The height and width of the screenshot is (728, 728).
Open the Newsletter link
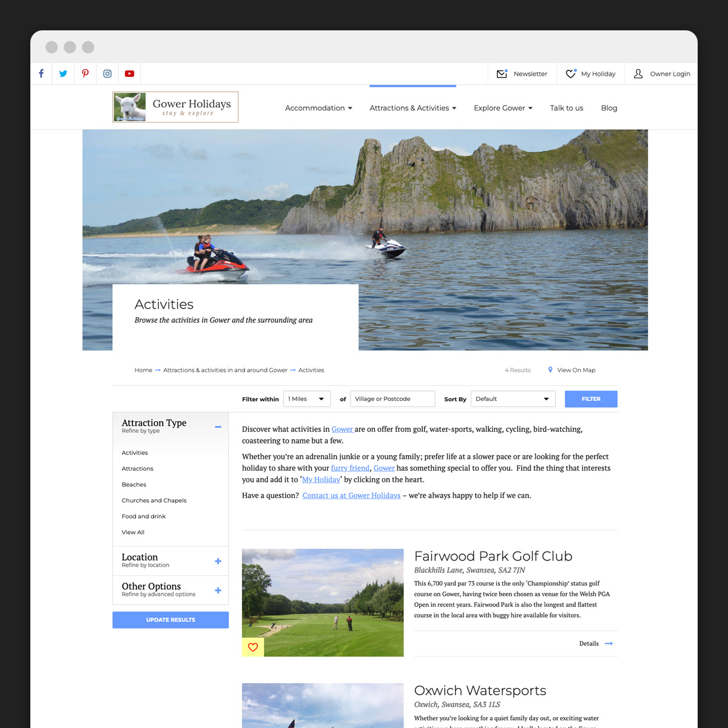(530, 74)
